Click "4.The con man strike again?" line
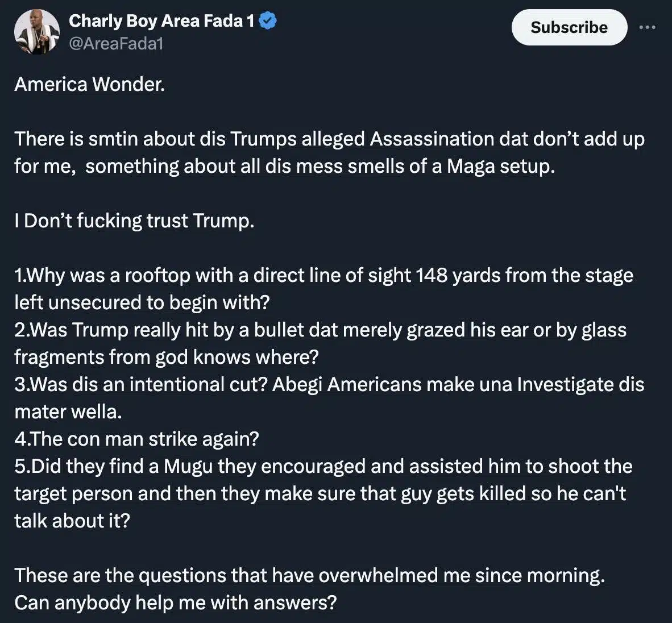This screenshot has height=623, width=672. click(x=136, y=439)
